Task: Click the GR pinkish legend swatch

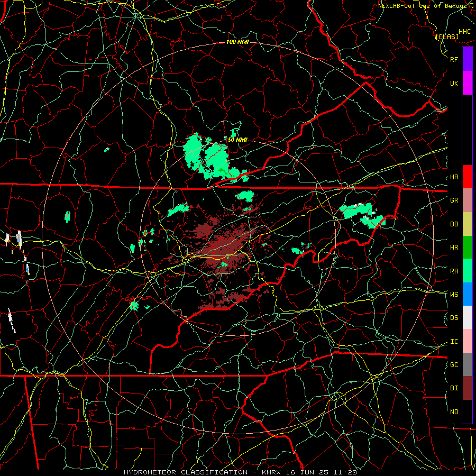Action: pos(467,200)
